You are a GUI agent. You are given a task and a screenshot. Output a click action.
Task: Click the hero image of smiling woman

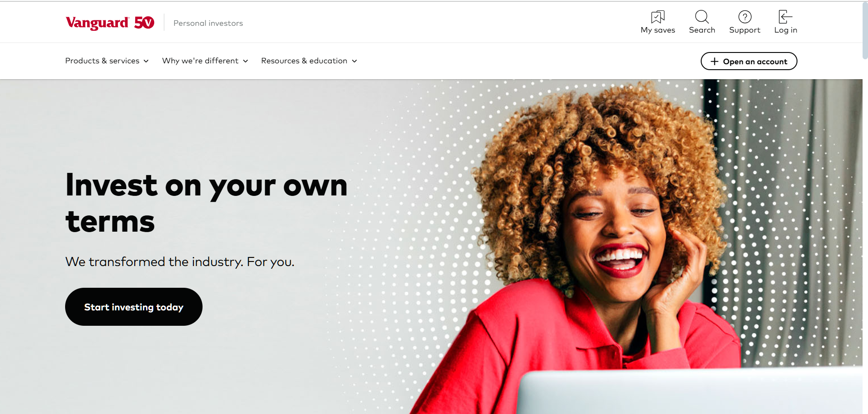point(633,247)
